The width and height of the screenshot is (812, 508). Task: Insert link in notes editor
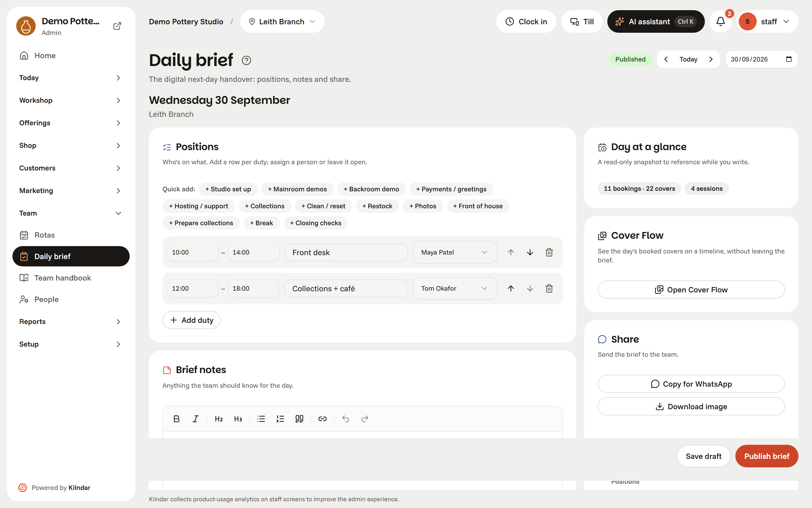[x=323, y=419]
